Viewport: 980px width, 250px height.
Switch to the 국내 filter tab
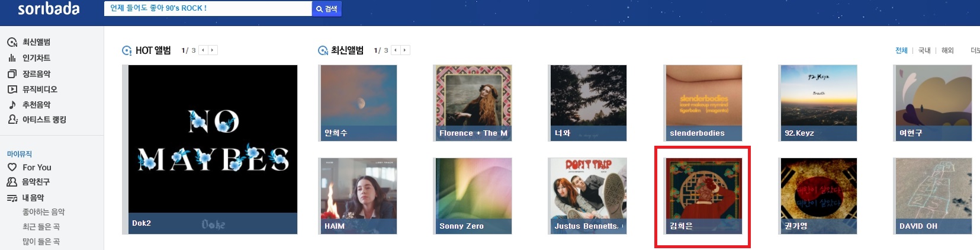[924, 50]
